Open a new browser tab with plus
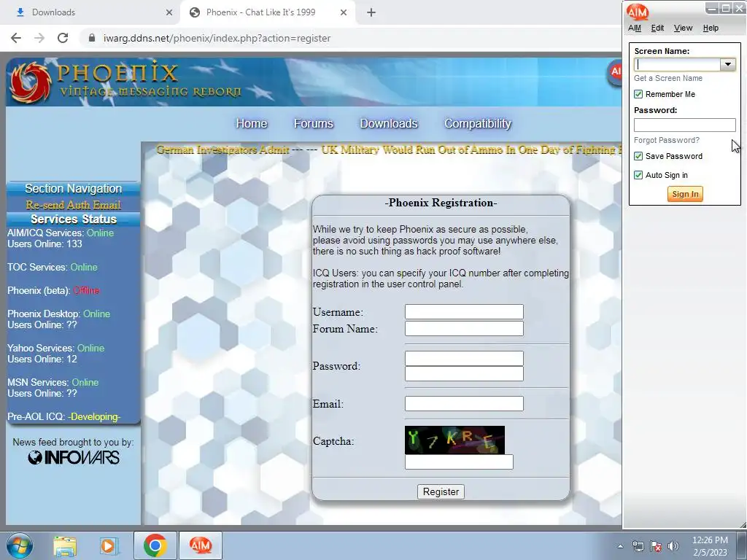The width and height of the screenshot is (747, 560). (371, 12)
